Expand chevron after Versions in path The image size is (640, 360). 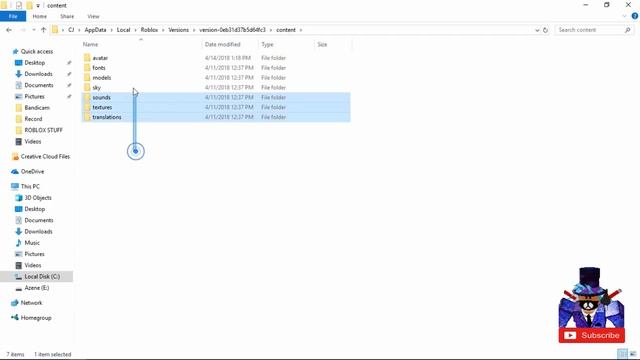[x=194, y=30]
